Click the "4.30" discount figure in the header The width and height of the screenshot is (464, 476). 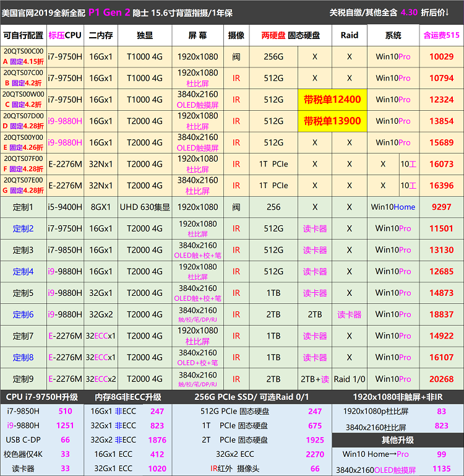(x=409, y=12)
